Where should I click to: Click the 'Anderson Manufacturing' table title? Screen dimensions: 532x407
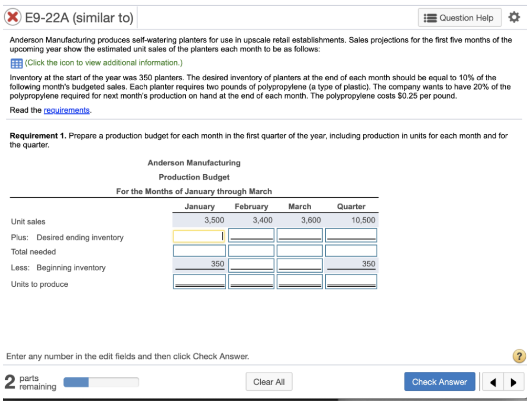pos(194,163)
